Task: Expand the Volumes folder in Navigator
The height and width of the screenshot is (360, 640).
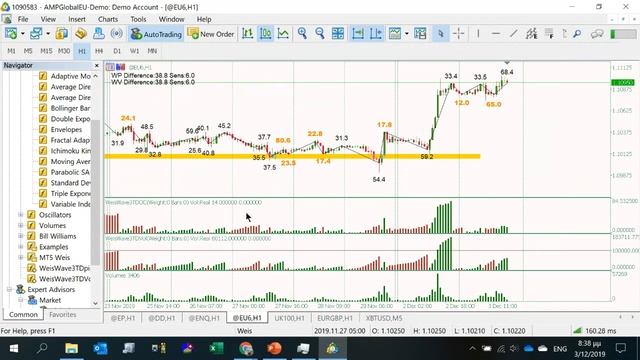Action: [20, 225]
